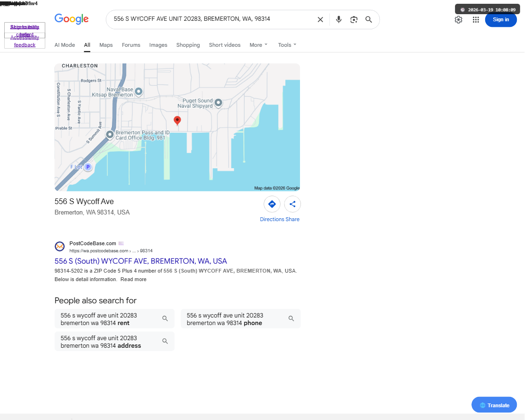The width and height of the screenshot is (531, 420).
Task: Click Bremerton Pass and ID Office marker
Action: click(110, 135)
